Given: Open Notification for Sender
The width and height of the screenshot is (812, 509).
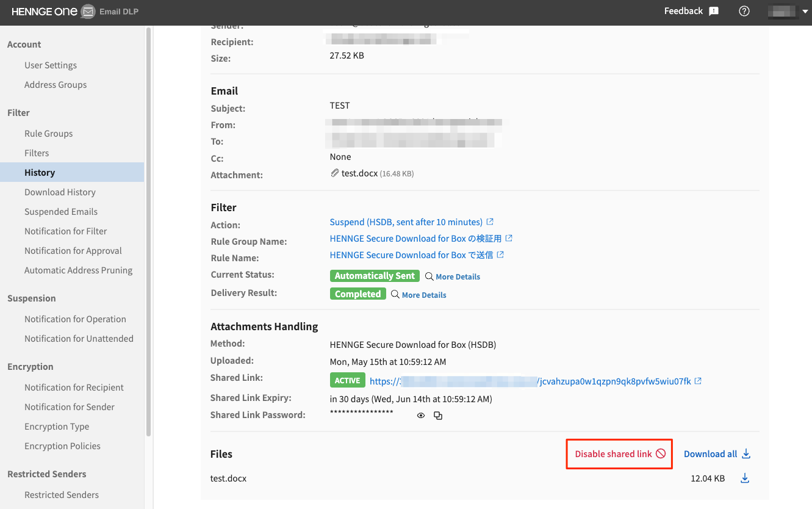Looking at the screenshot, I should [x=70, y=407].
